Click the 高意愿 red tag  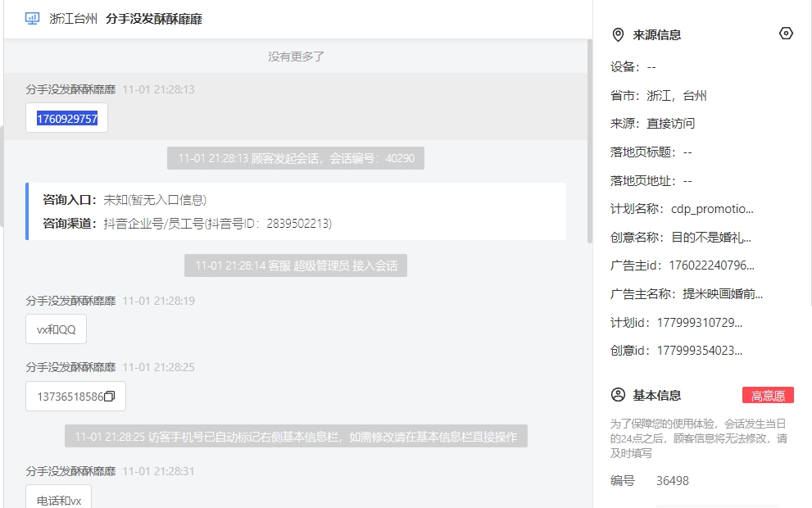point(768,396)
